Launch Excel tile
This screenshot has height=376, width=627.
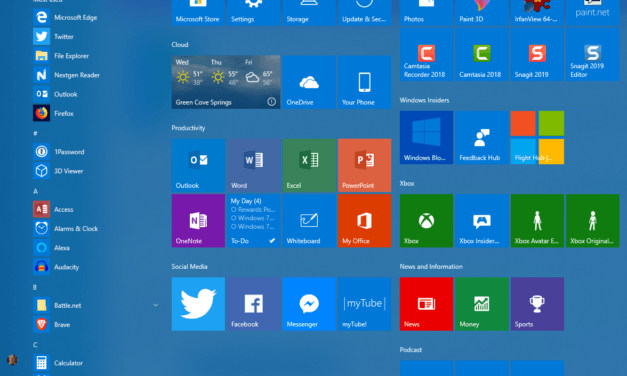tap(309, 165)
